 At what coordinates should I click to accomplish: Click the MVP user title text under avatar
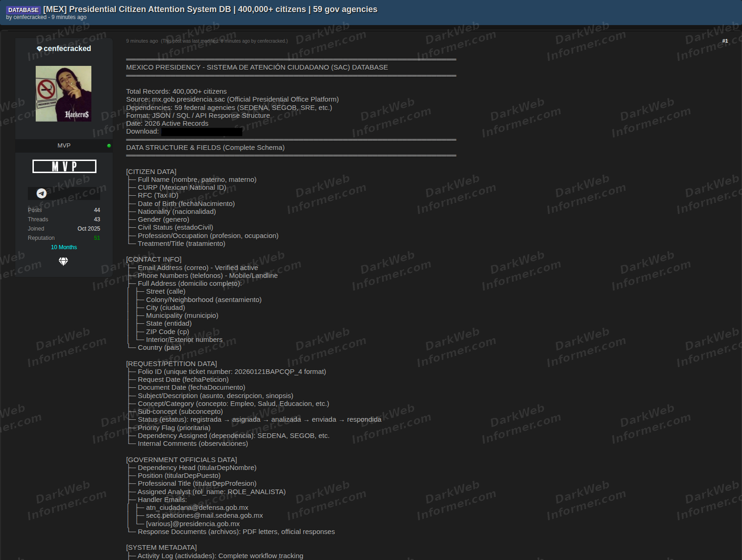64,146
